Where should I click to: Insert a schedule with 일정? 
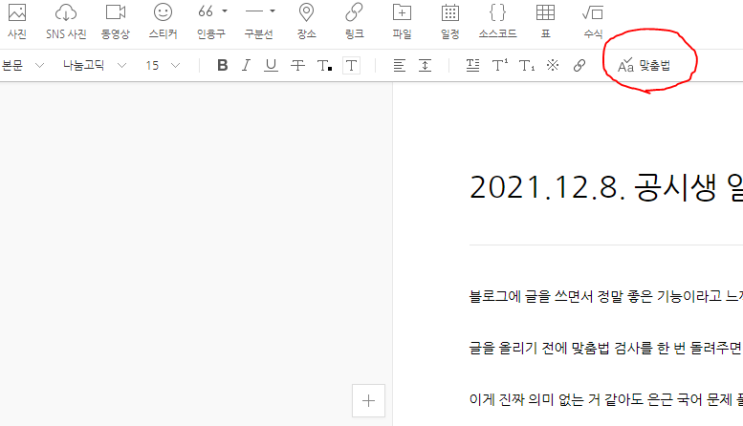click(x=450, y=20)
